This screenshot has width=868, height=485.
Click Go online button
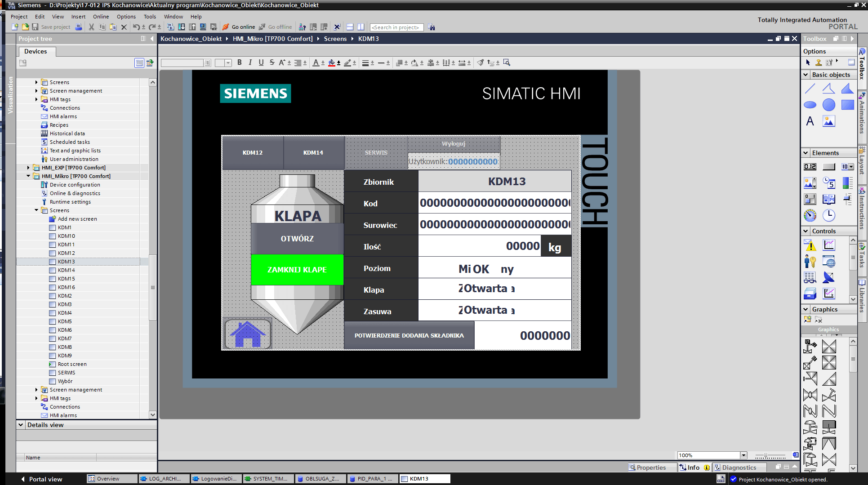pos(239,27)
